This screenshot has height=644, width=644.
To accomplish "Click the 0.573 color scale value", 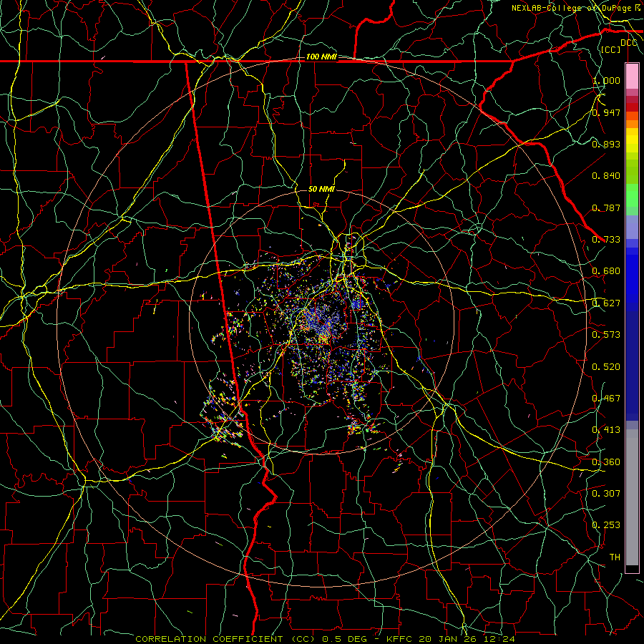I will tap(606, 335).
